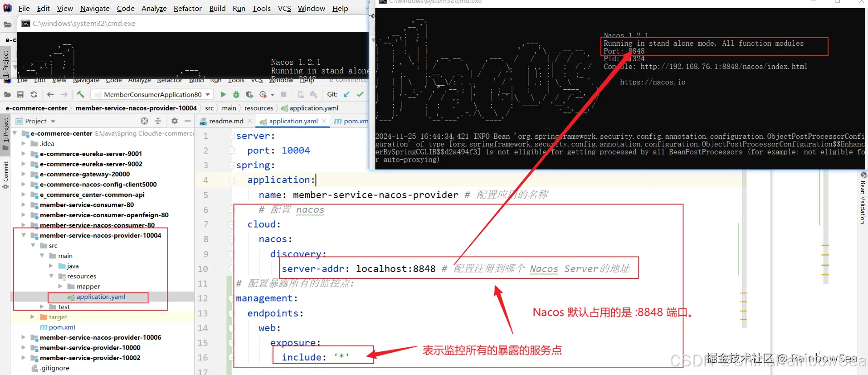
Task: Open the Refactor menu
Action: coord(187,8)
